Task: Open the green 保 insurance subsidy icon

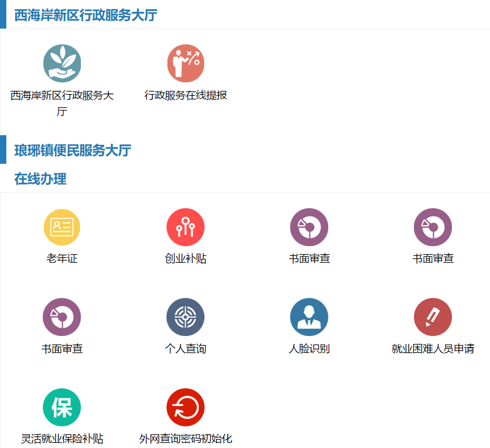Action: tap(62, 407)
